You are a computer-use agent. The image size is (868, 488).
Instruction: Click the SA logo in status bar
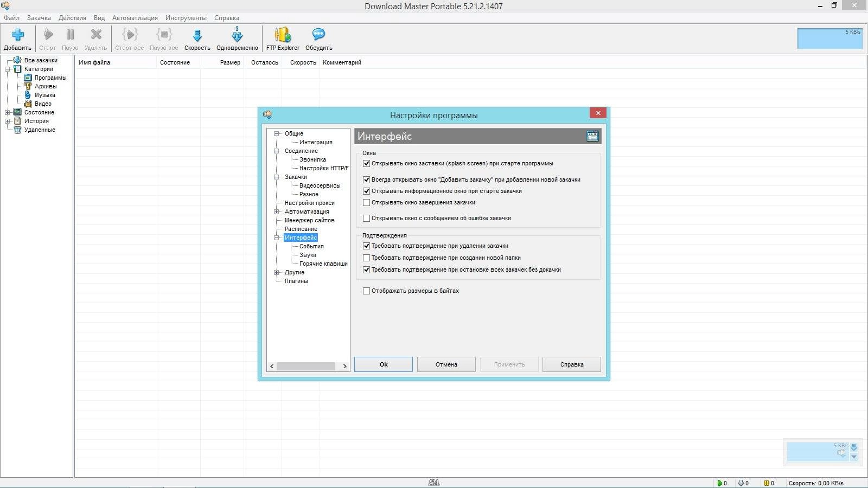coord(433,483)
